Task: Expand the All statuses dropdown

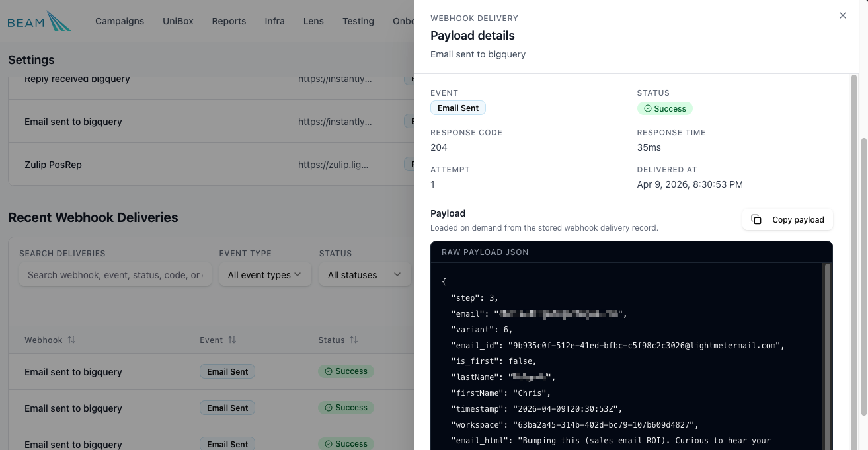Action: 365,275
